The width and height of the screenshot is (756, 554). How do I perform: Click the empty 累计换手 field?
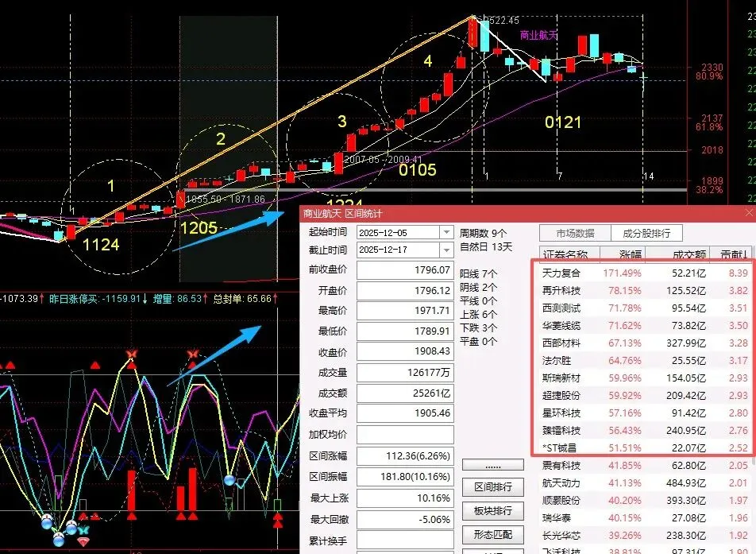(x=405, y=540)
